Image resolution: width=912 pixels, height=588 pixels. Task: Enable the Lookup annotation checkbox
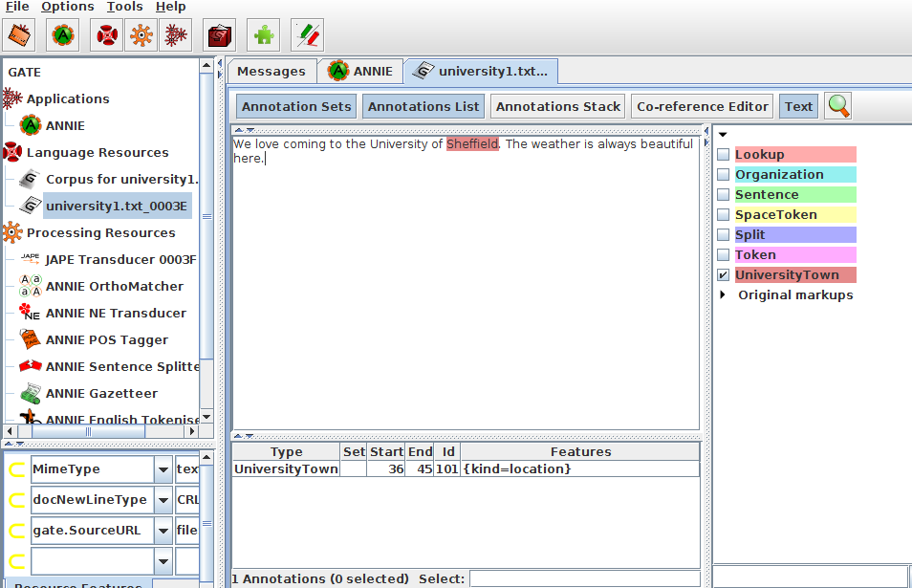724,155
